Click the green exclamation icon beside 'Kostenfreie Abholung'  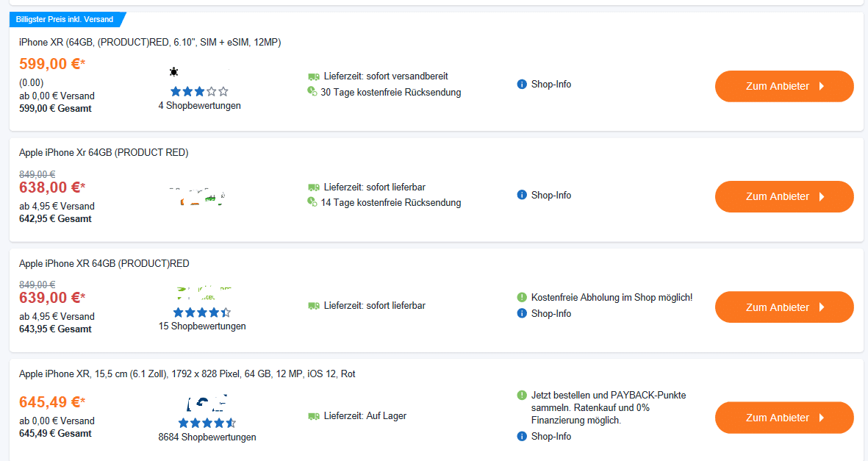coord(522,298)
